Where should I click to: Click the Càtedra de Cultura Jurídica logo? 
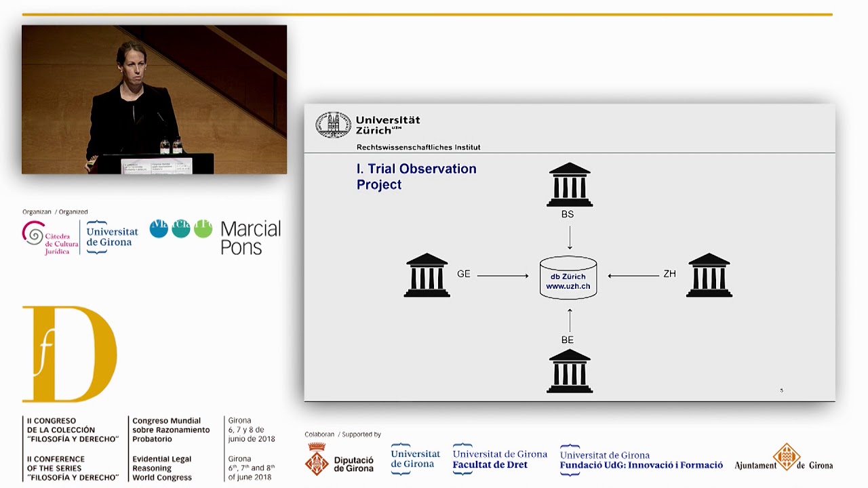point(50,237)
